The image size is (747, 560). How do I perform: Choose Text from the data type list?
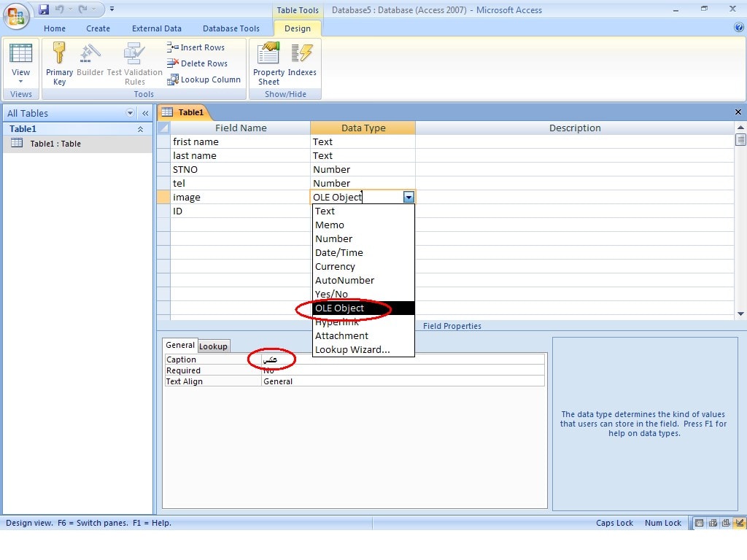tap(363, 211)
